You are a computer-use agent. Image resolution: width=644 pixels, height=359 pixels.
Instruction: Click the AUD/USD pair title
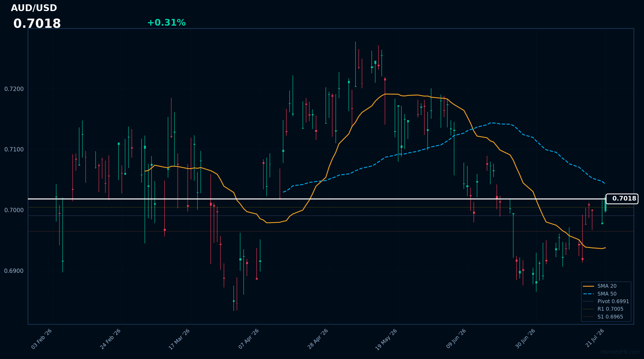tap(34, 8)
